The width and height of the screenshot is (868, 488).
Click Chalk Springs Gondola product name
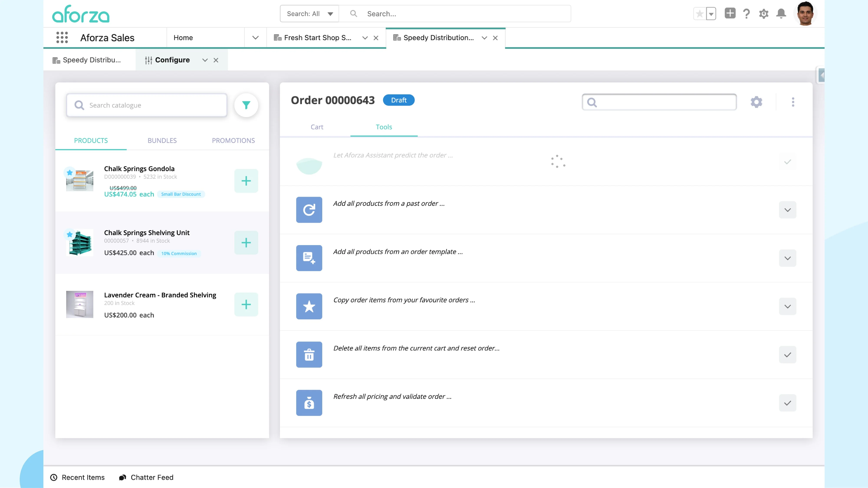(x=139, y=169)
